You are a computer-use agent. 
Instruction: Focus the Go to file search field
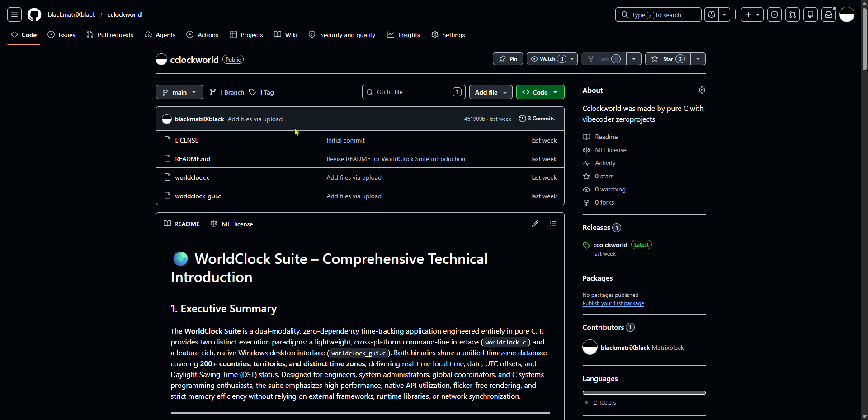414,92
